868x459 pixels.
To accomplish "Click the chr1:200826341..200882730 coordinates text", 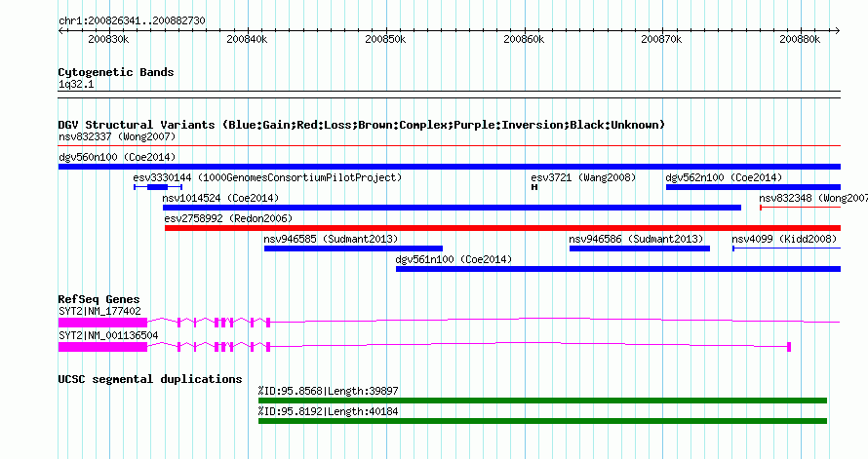I will click(132, 21).
